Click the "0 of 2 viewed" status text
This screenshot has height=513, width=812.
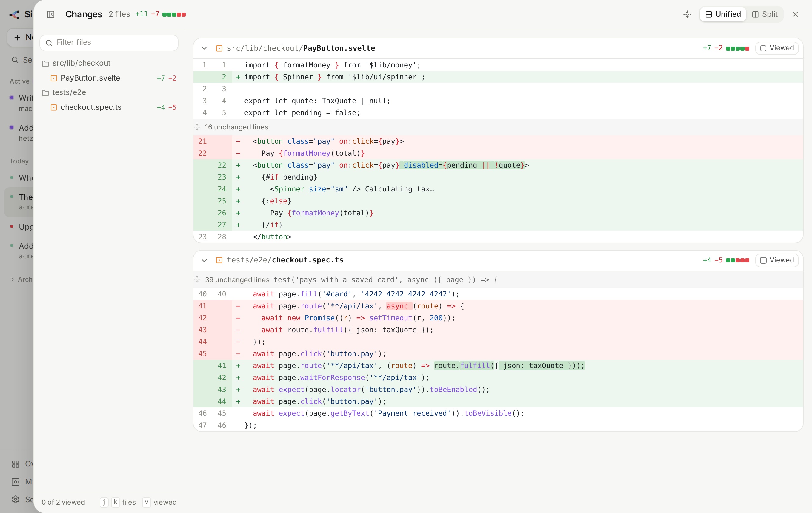pyautogui.click(x=63, y=502)
